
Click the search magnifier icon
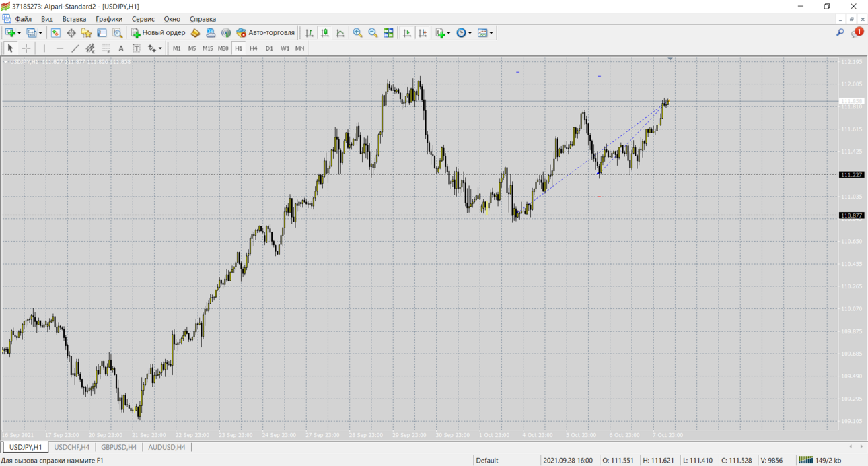pos(840,32)
